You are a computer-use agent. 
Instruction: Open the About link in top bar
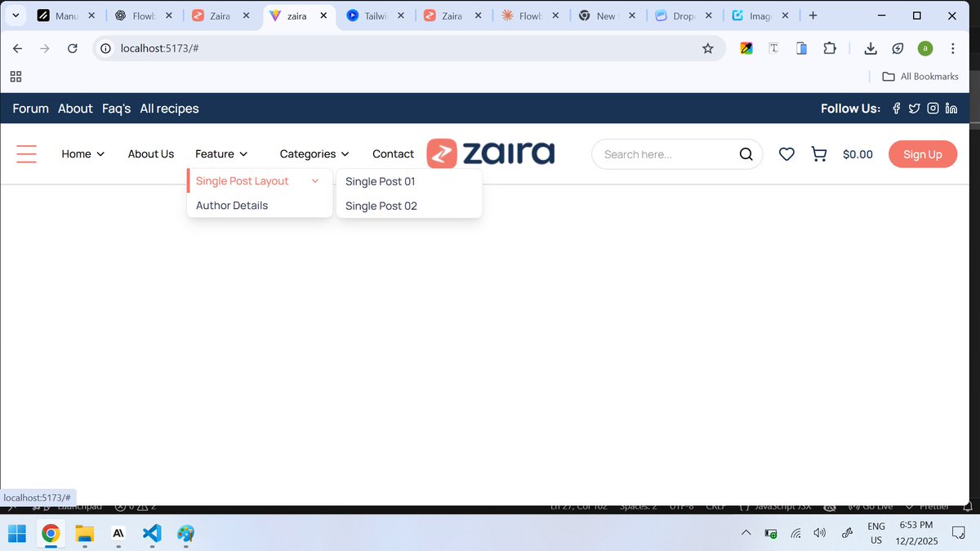(75, 109)
